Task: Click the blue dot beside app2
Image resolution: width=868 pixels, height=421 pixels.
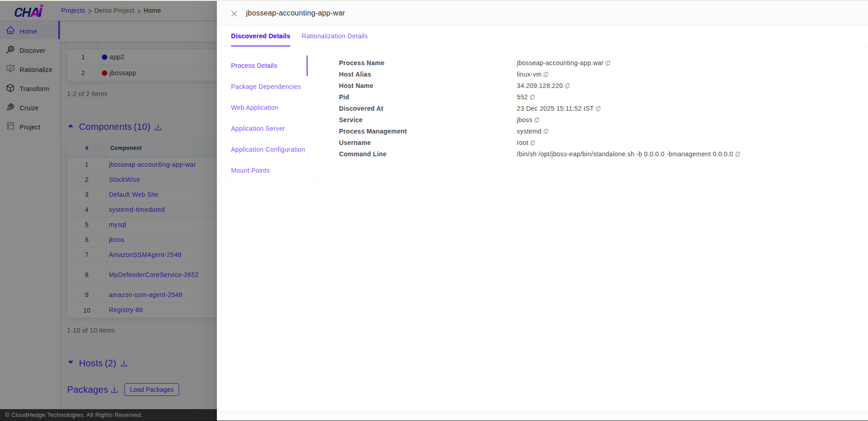Action: [104, 57]
